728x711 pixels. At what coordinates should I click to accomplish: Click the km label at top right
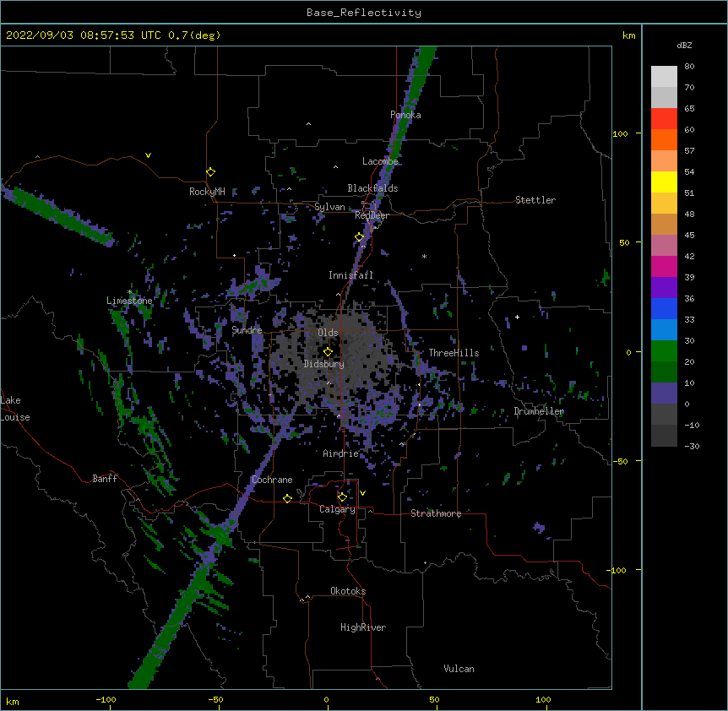(x=629, y=35)
